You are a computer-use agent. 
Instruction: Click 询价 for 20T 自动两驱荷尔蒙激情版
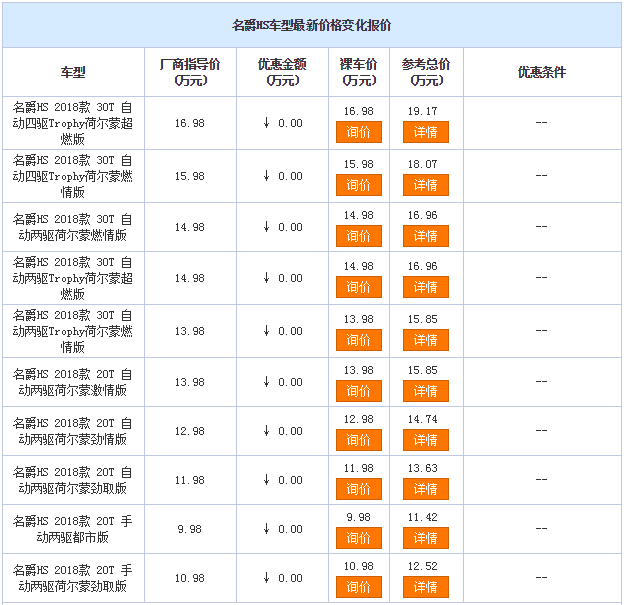pyautogui.click(x=359, y=391)
